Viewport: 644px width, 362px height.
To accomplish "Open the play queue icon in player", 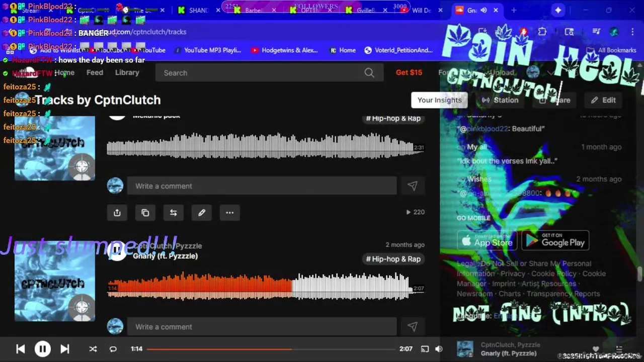I will [x=619, y=349].
